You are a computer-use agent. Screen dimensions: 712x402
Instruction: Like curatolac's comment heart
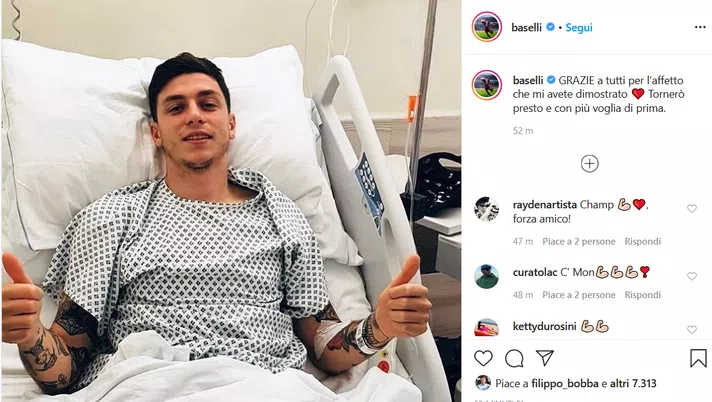coord(692,276)
